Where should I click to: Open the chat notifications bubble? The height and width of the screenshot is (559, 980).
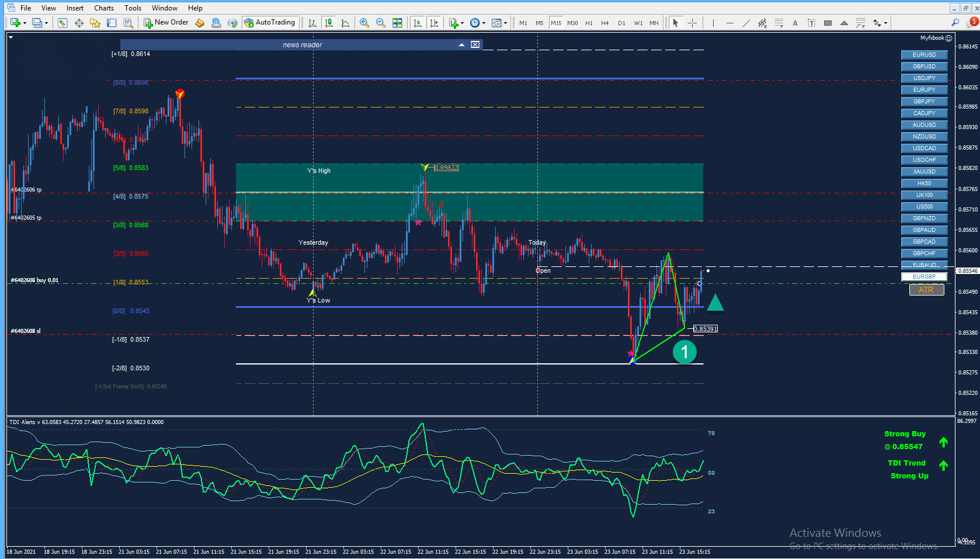click(x=972, y=23)
